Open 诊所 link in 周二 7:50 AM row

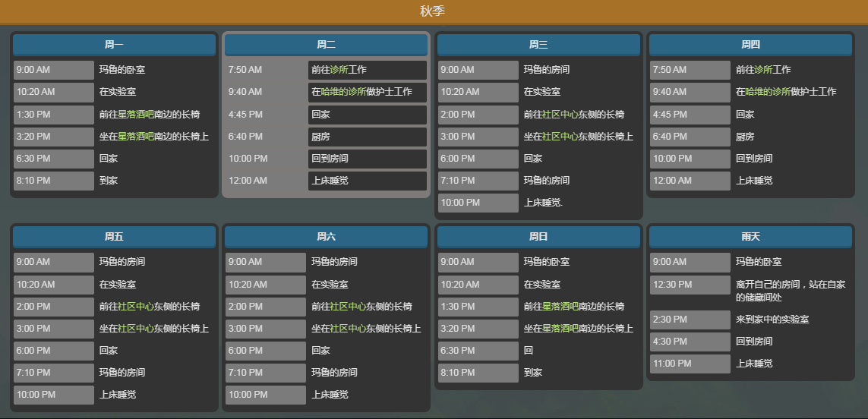339,71
